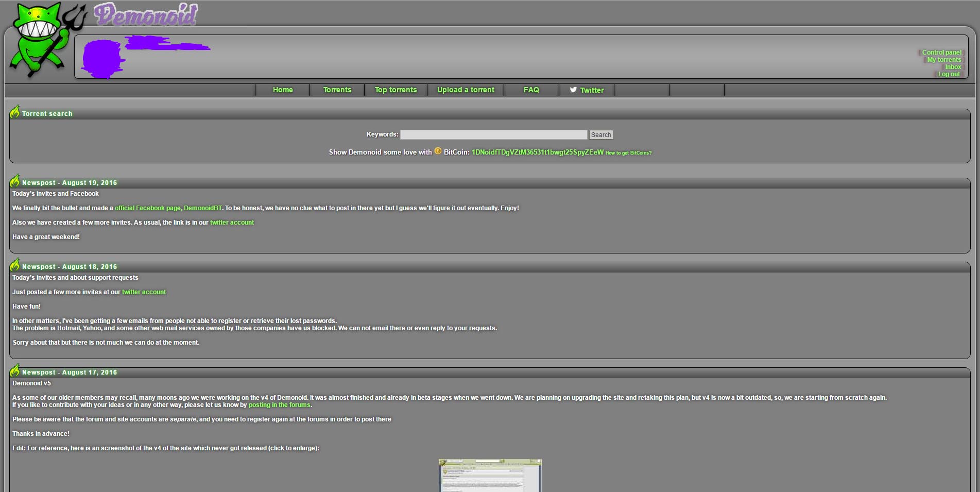The image size is (980, 492).
Task: Click the Demonoid v5 post title text
Action: click(x=31, y=383)
